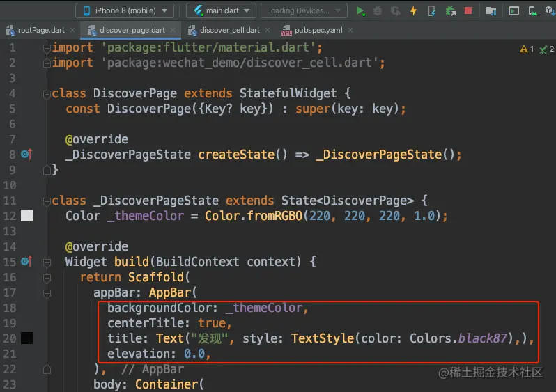The image size is (556, 392).
Task: Click override gutter icon beside build method
Action: pyautogui.click(x=26, y=262)
